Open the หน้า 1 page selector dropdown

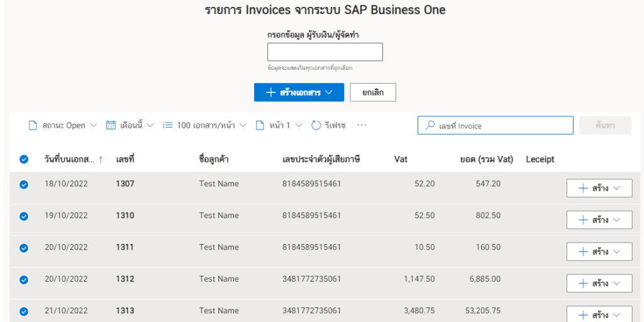(x=299, y=125)
